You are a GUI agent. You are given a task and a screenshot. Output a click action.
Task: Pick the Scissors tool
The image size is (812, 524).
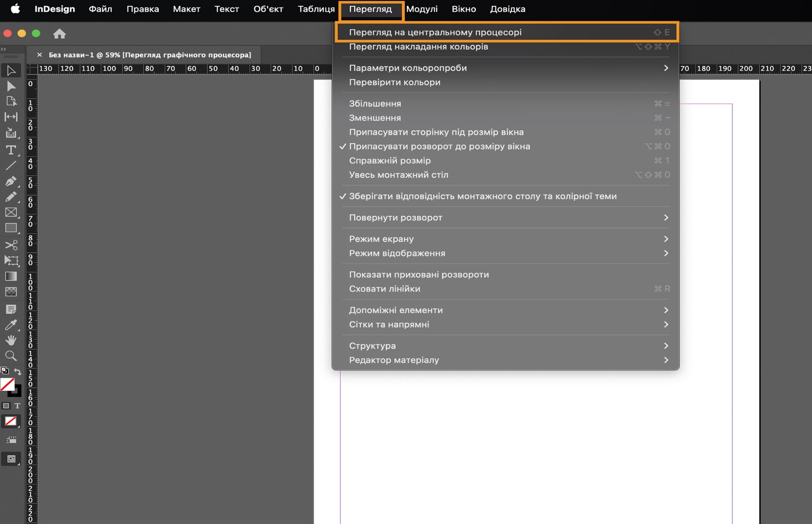click(x=11, y=245)
